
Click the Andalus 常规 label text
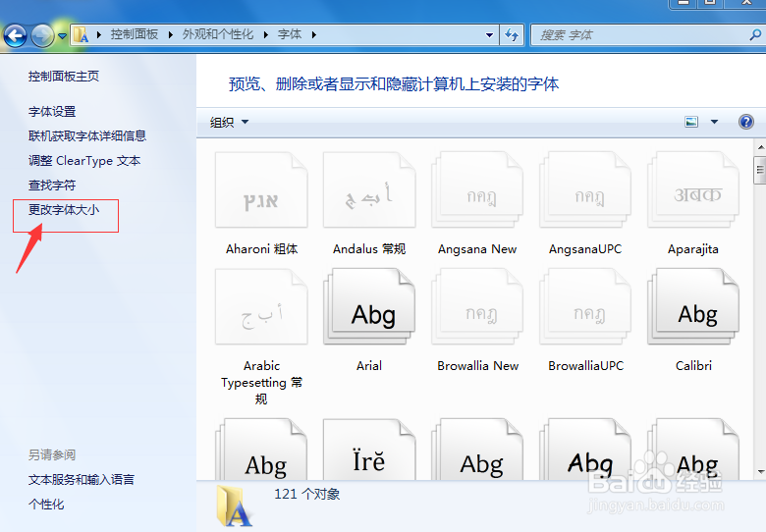click(x=369, y=249)
